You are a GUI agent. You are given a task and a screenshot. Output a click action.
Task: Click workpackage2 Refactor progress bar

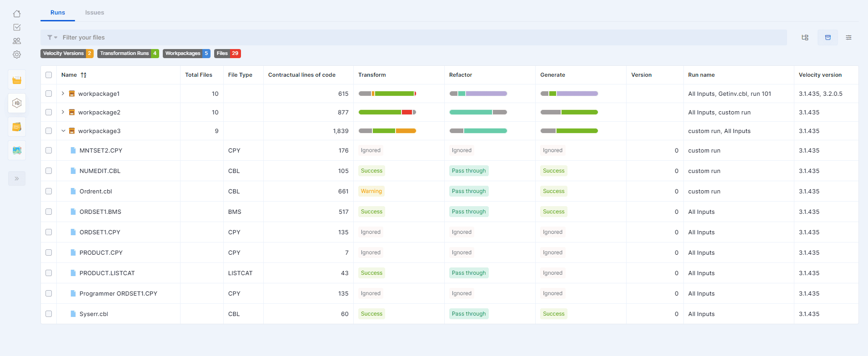pyautogui.click(x=478, y=112)
